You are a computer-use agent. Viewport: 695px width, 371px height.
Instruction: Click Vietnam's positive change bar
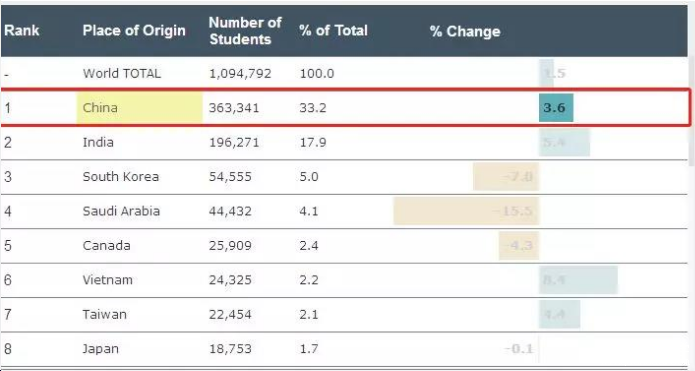pos(578,280)
